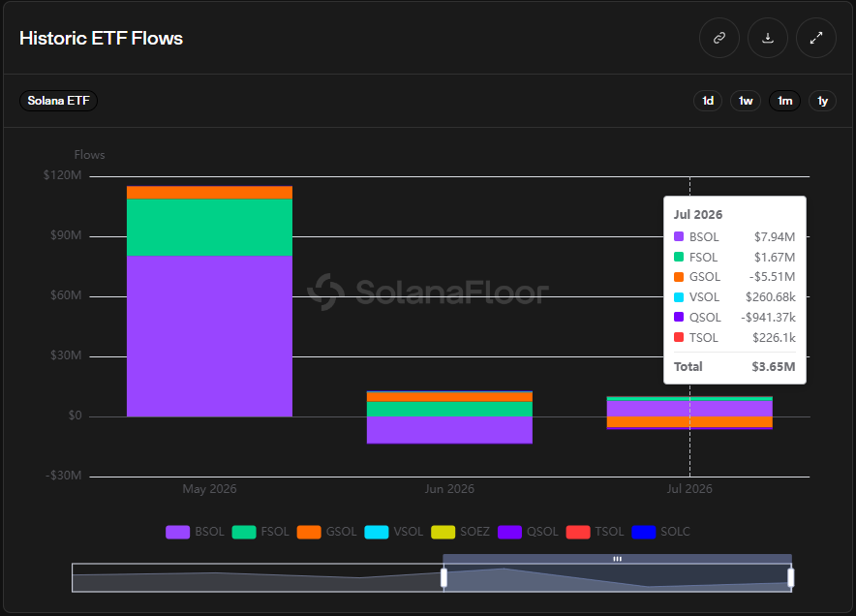Viewport: 856px width, 616px height.
Task: Download the chart data
Action: [768, 38]
